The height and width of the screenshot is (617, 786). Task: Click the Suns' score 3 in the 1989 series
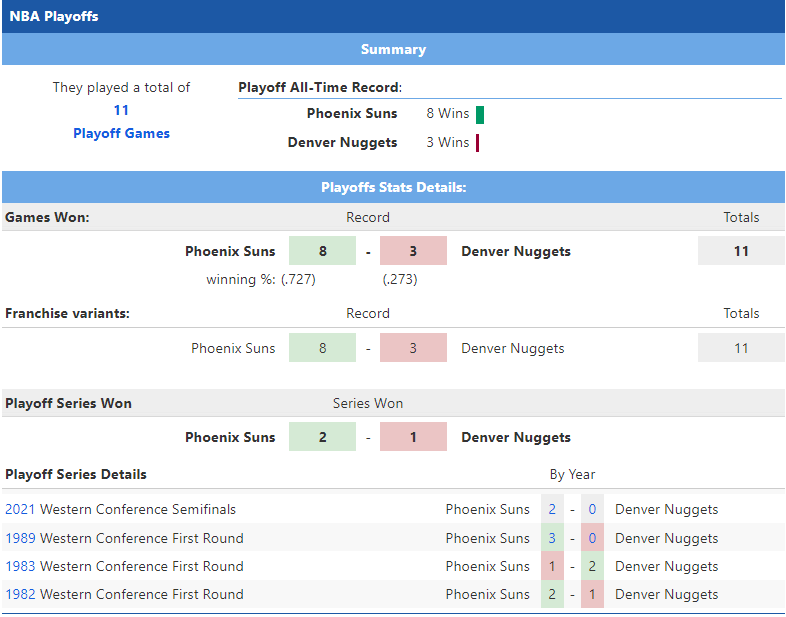(x=552, y=538)
